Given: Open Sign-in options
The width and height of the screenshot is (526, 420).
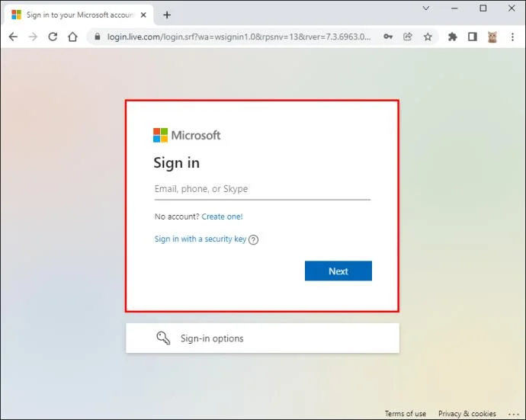Looking at the screenshot, I should pos(262,338).
